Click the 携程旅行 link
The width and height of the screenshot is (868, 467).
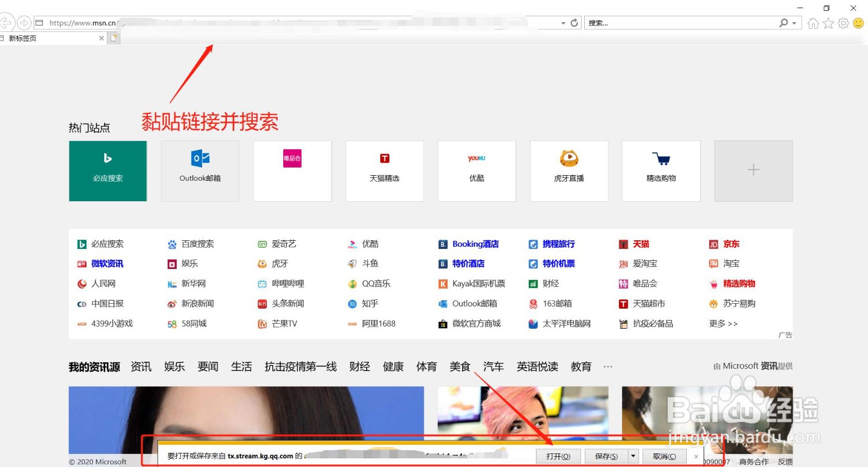pos(559,244)
